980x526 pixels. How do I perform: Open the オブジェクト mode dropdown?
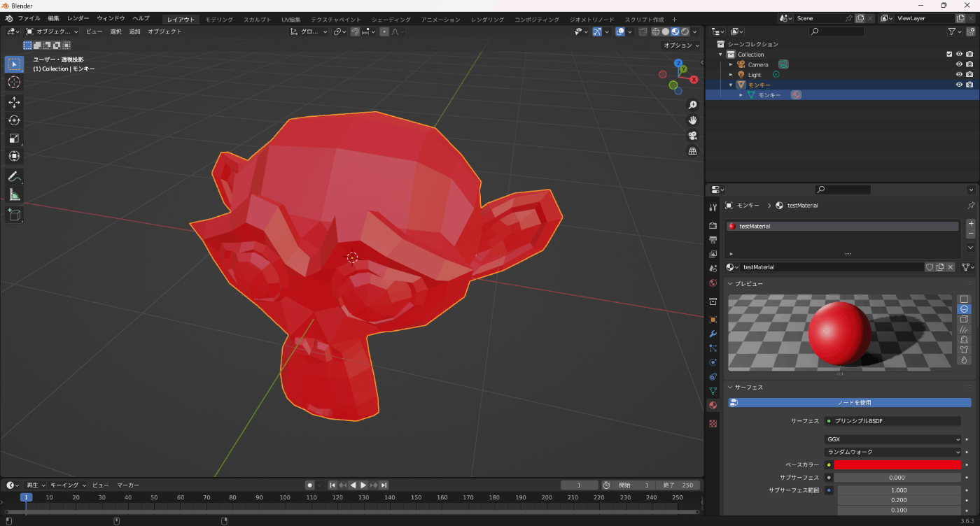tap(52, 31)
